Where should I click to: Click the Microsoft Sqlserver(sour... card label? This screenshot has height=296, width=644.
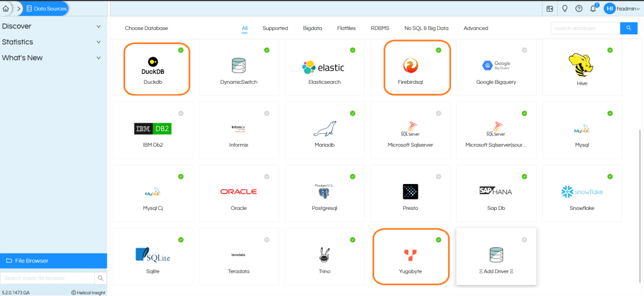click(496, 145)
